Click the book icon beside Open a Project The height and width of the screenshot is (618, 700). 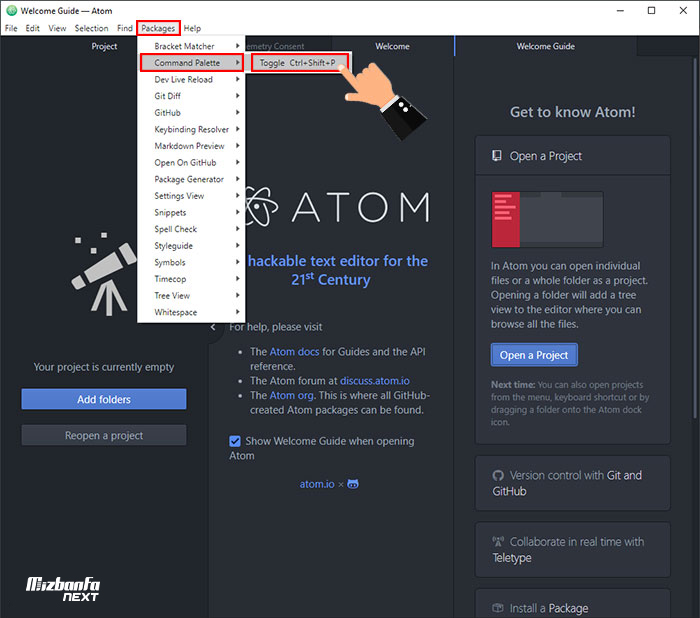pyautogui.click(x=497, y=155)
